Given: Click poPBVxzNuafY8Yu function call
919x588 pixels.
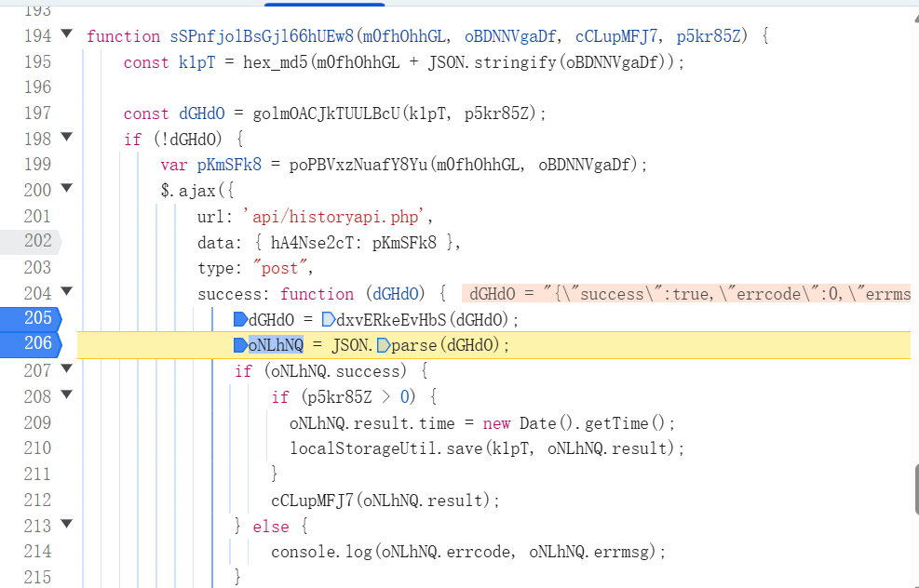Looking at the screenshot, I should click(x=358, y=166).
